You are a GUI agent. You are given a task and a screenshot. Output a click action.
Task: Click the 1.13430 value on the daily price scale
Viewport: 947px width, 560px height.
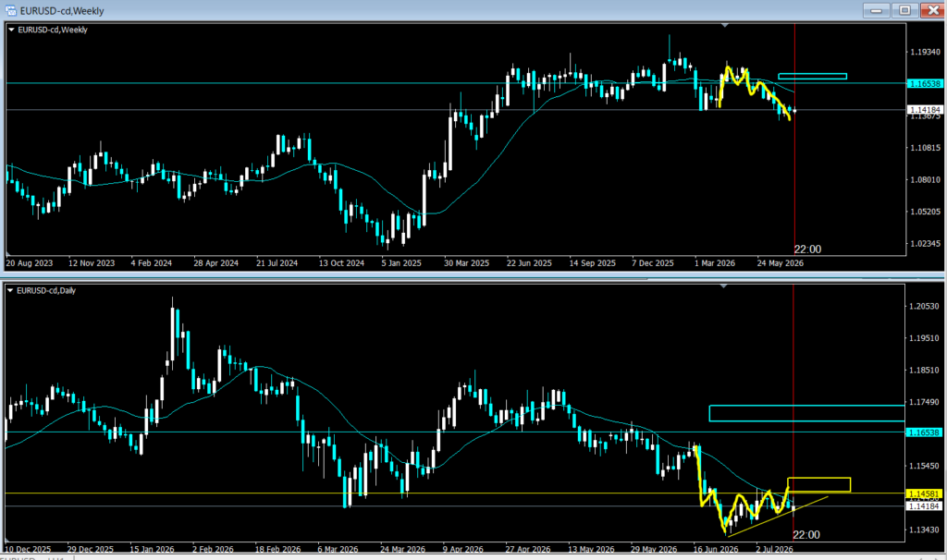pos(924,530)
